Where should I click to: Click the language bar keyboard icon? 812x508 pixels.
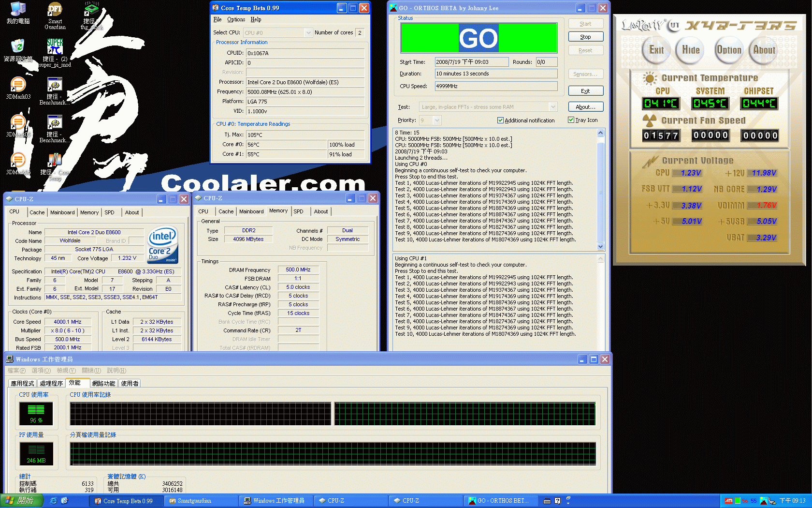point(547,501)
